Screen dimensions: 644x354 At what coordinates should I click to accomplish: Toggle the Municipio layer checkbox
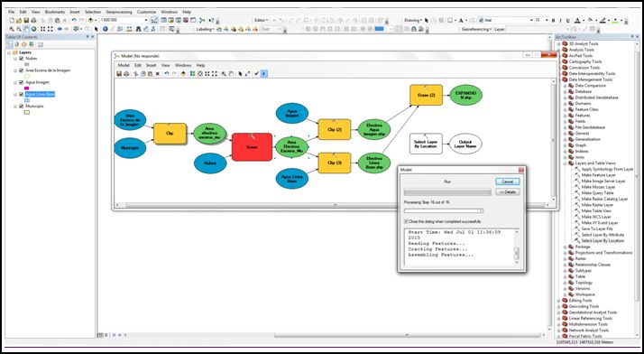tap(22, 106)
